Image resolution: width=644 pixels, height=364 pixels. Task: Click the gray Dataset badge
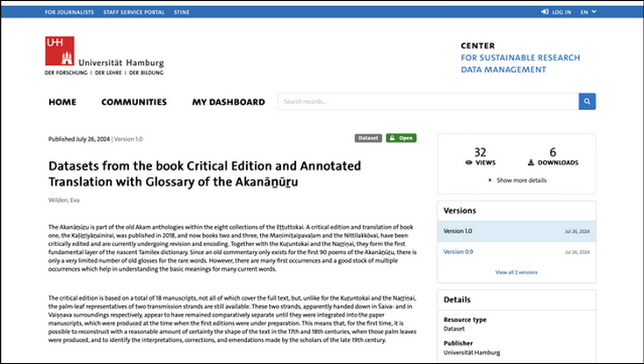(368, 138)
